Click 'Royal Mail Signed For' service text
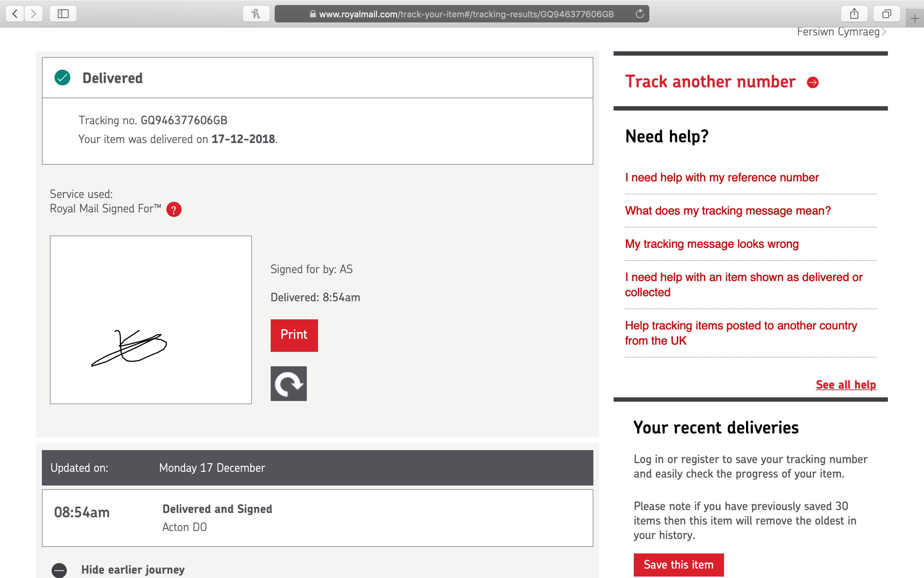Screen dimensions: 924x578 (105, 209)
